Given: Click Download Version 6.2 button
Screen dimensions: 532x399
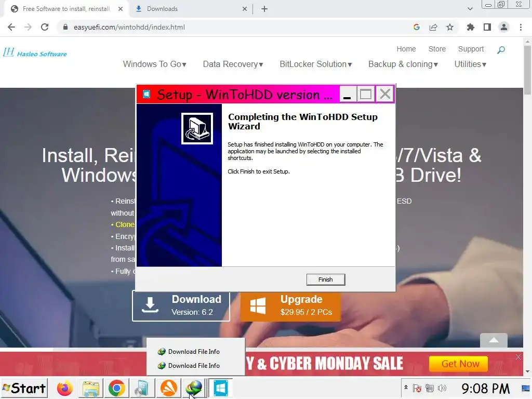Looking at the screenshot, I should [x=181, y=307].
